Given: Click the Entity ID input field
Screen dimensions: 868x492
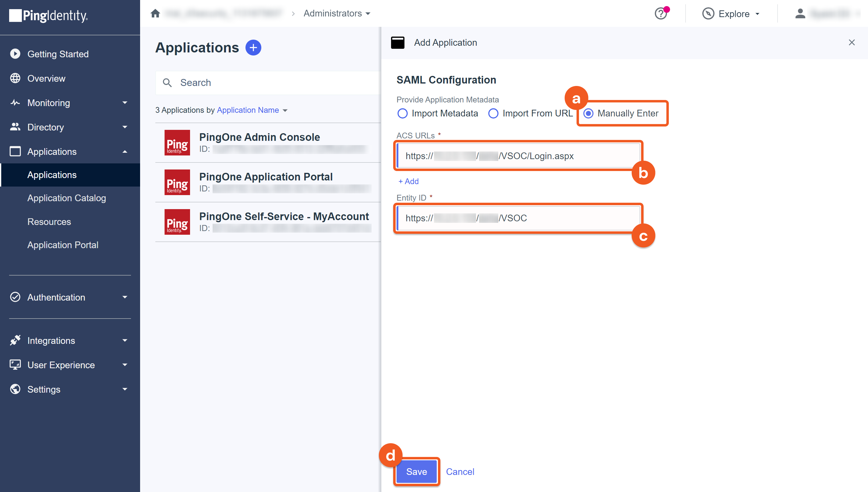Looking at the screenshot, I should [x=518, y=218].
